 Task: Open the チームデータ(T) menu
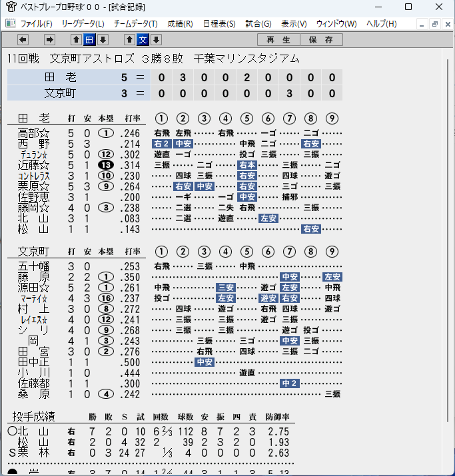pos(135,24)
